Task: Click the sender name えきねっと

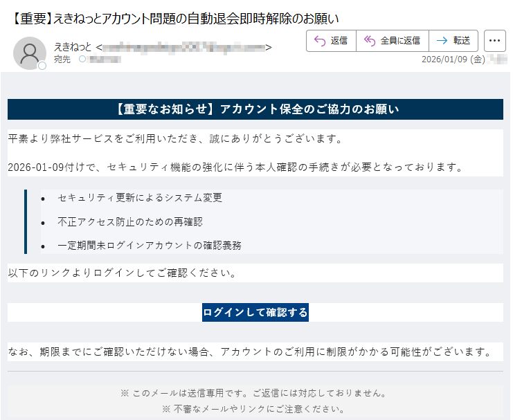Action: [x=73, y=47]
